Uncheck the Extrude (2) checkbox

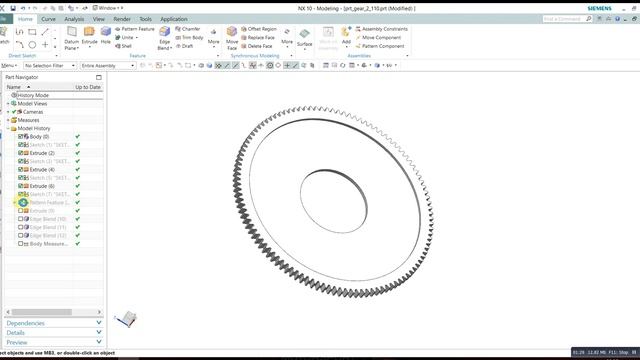(x=20, y=153)
